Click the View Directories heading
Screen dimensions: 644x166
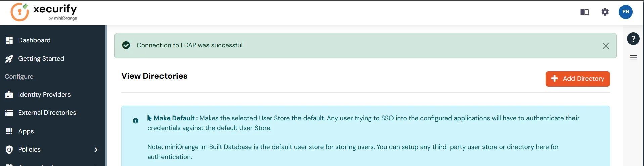coord(154,76)
